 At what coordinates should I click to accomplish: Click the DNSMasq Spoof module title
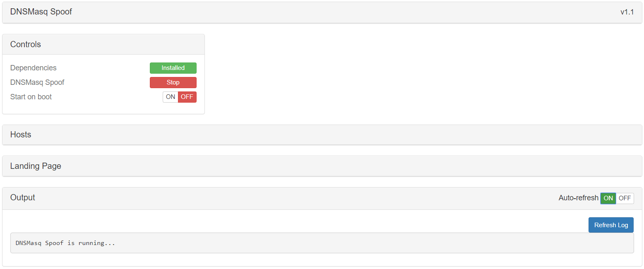pos(41,12)
